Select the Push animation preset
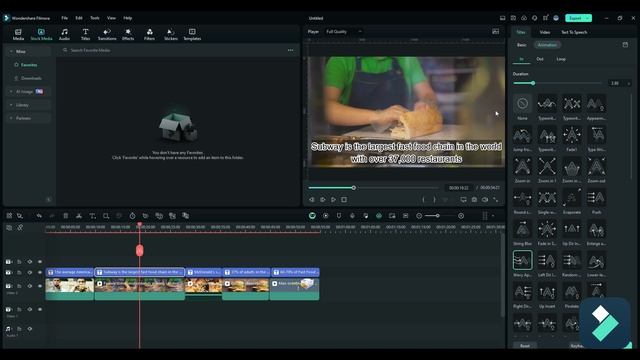 (596, 201)
